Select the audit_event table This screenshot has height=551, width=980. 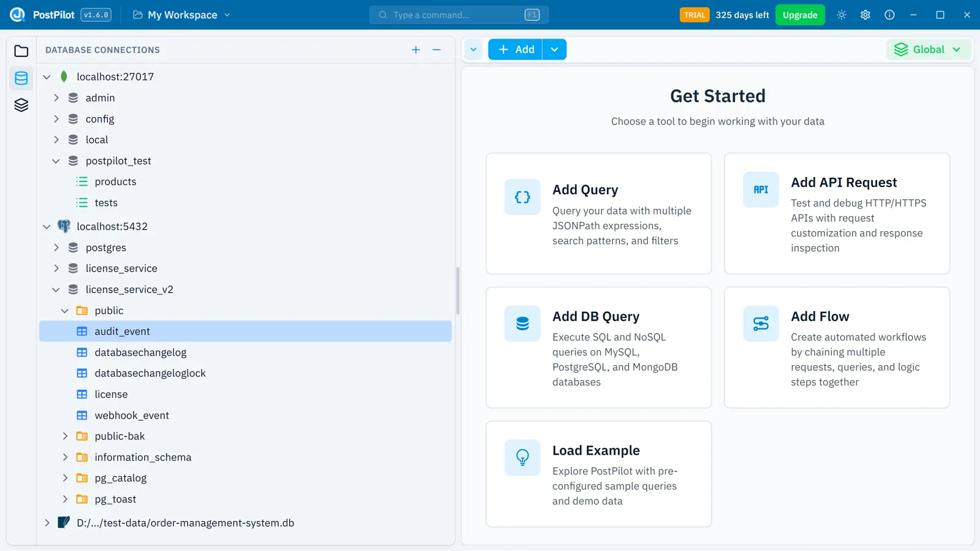[245, 332]
